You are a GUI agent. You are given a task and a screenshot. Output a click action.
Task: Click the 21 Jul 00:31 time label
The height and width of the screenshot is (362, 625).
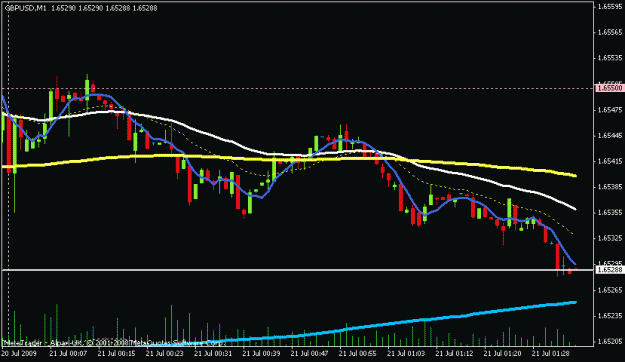213,353
